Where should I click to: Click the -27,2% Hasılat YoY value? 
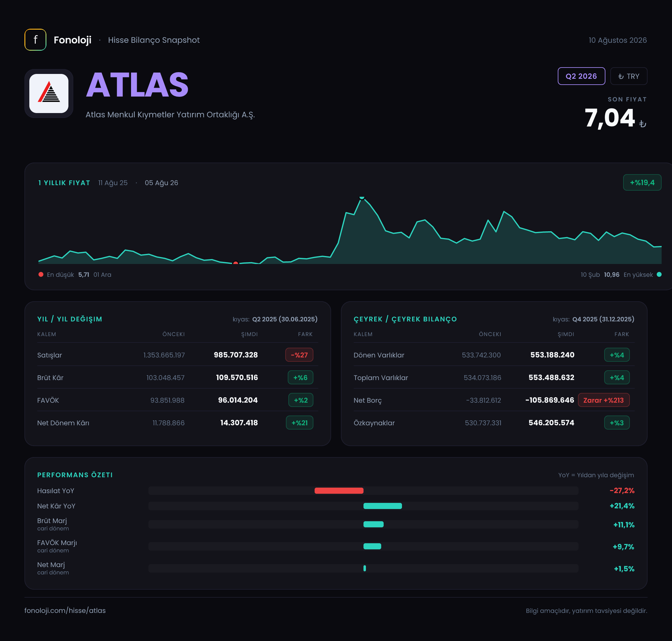(622, 490)
